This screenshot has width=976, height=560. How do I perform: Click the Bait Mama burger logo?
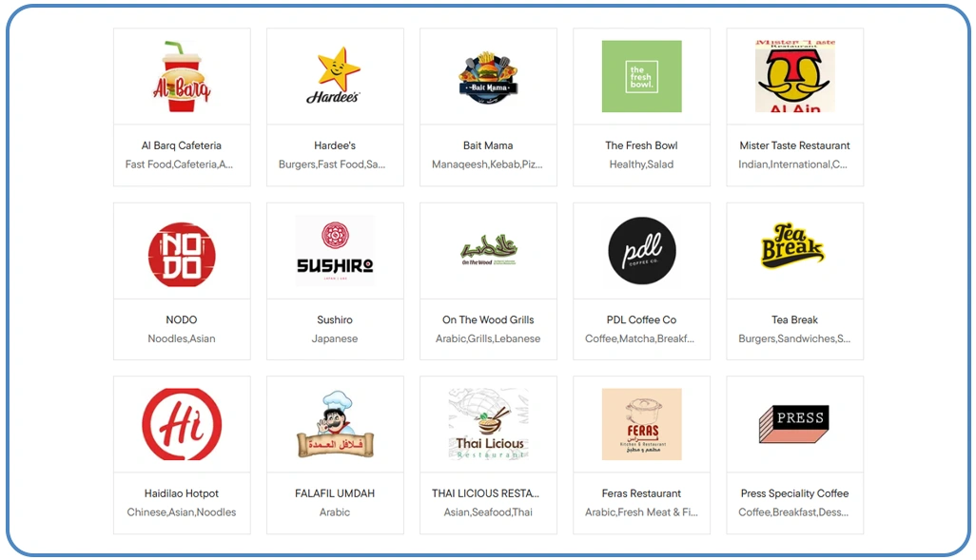pyautogui.click(x=488, y=77)
